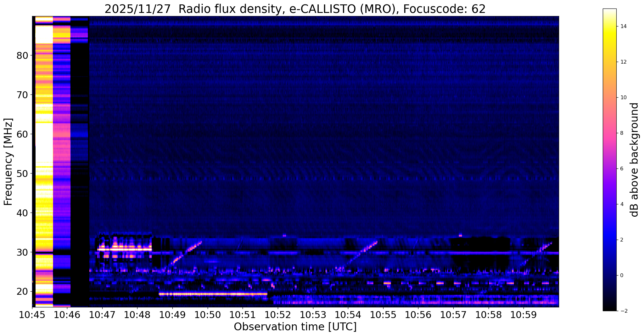Viewport: 644px width, 336px height.
Task: Click the 10:49 time tick label
Action: coord(173,315)
